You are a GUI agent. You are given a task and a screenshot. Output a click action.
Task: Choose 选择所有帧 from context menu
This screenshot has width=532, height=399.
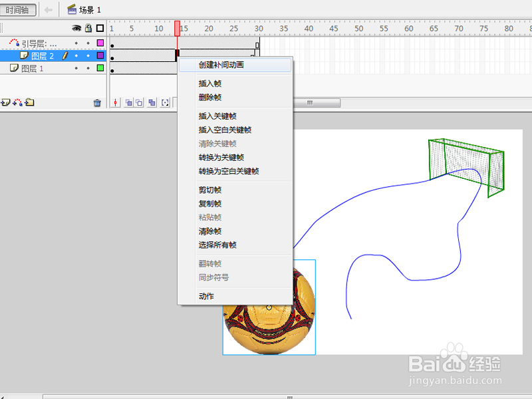pyautogui.click(x=235, y=245)
